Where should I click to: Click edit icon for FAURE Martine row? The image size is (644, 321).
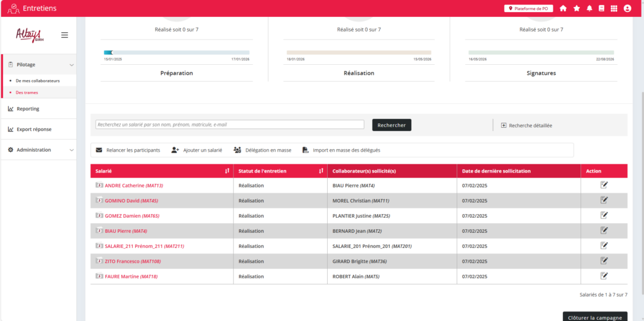[604, 276]
